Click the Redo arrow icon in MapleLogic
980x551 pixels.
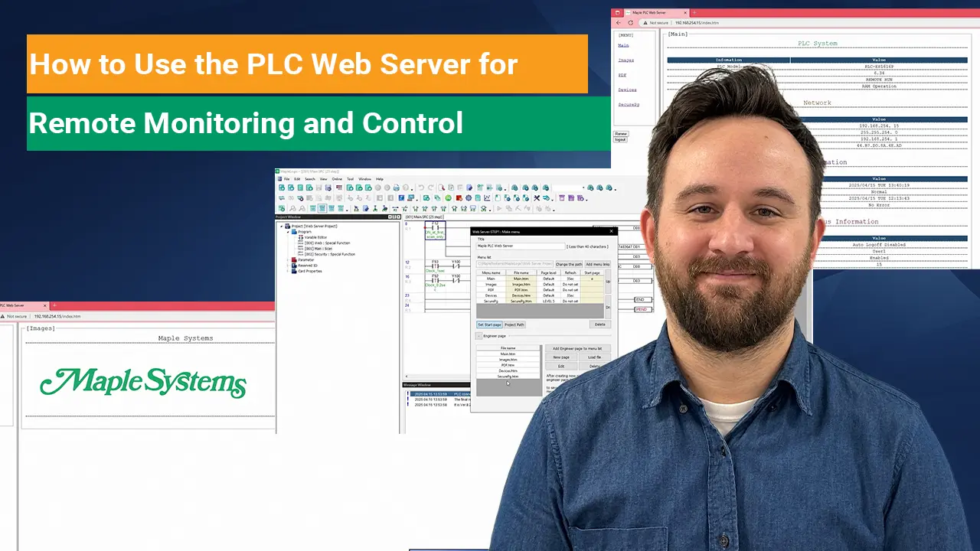point(430,187)
